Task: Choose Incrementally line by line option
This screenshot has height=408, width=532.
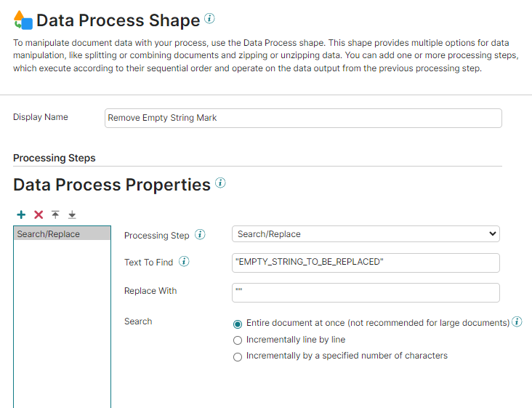Action: (x=238, y=340)
